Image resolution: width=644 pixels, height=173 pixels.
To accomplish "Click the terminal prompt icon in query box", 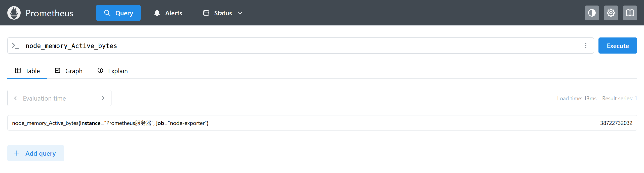I will click(15, 46).
